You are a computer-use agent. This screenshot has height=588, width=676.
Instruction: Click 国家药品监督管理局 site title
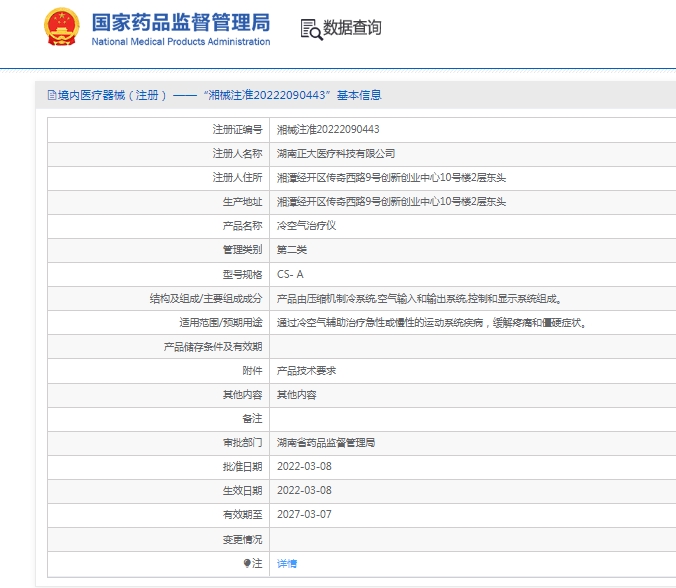click(181, 22)
